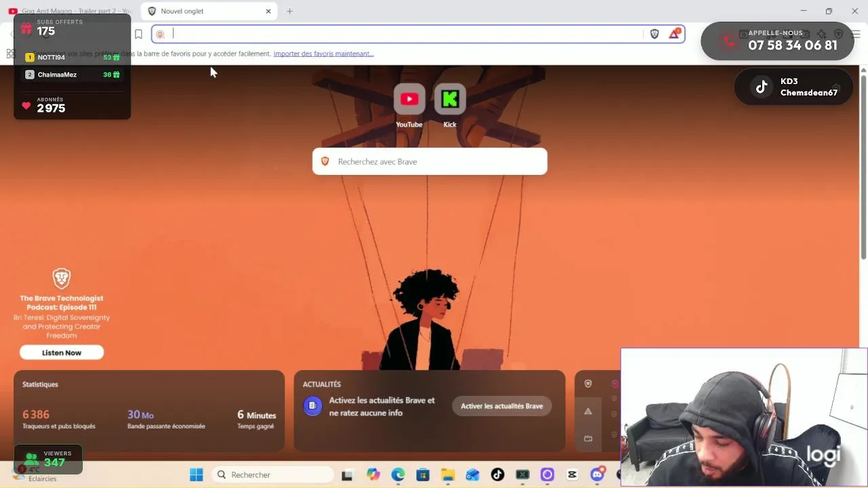Click the Windows Rechercher taskbar search box

pyautogui.click(x=272, y=474)
